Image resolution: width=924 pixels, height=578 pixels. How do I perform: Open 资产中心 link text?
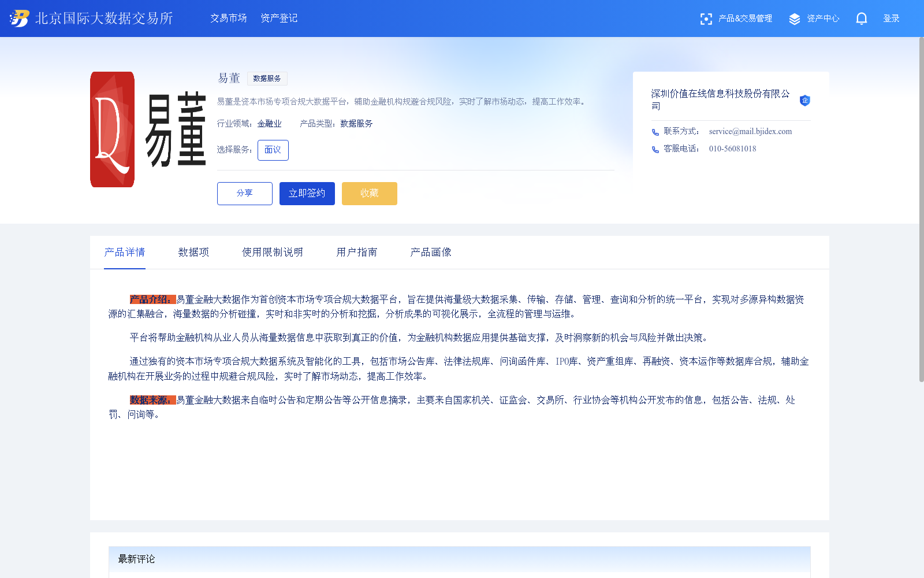tap(823, 18)
